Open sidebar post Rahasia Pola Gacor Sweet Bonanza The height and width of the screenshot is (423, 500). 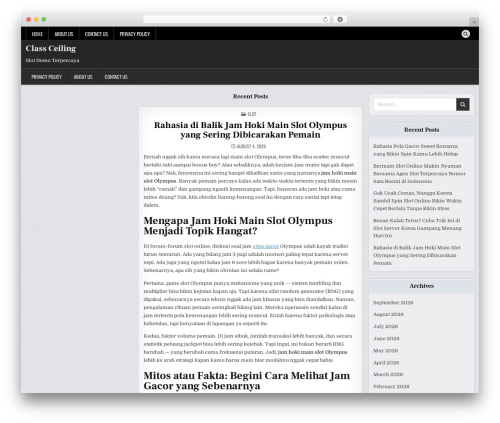tap(416, 150)
